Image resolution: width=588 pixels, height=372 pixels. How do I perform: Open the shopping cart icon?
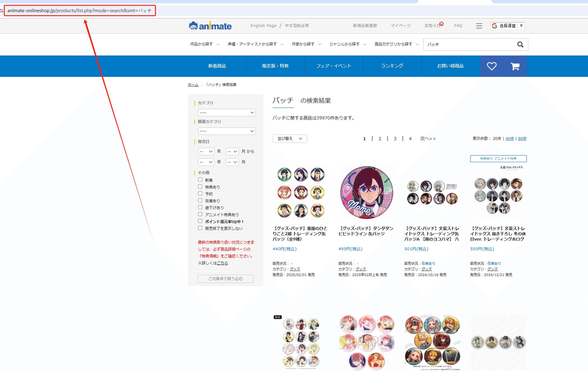pos(515,66)
